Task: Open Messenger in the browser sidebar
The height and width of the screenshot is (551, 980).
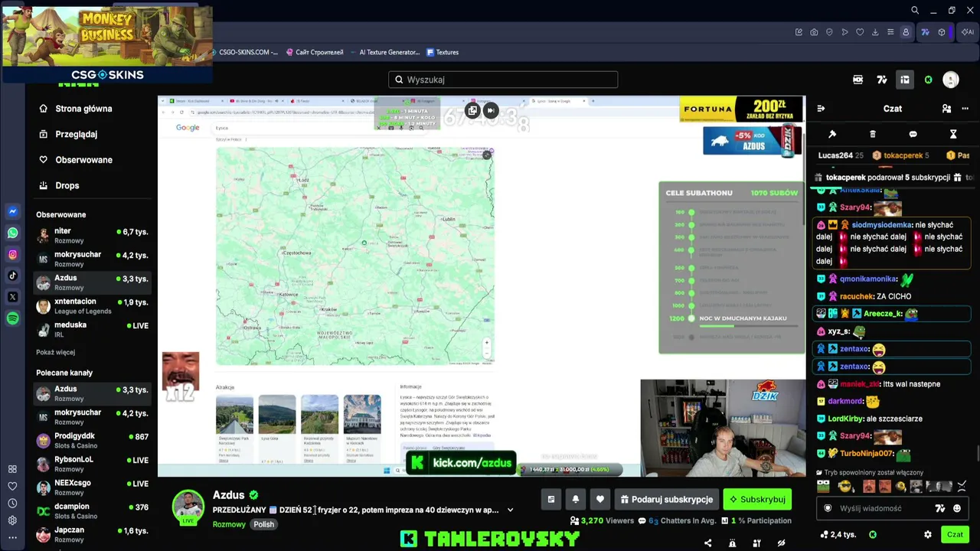Action: pos(12,211)
